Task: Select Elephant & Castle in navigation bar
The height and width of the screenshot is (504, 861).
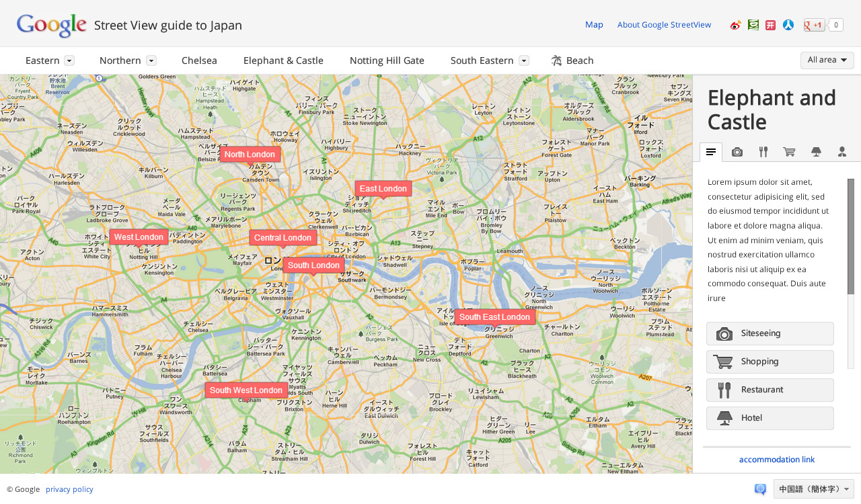Action: coord(283,60)
